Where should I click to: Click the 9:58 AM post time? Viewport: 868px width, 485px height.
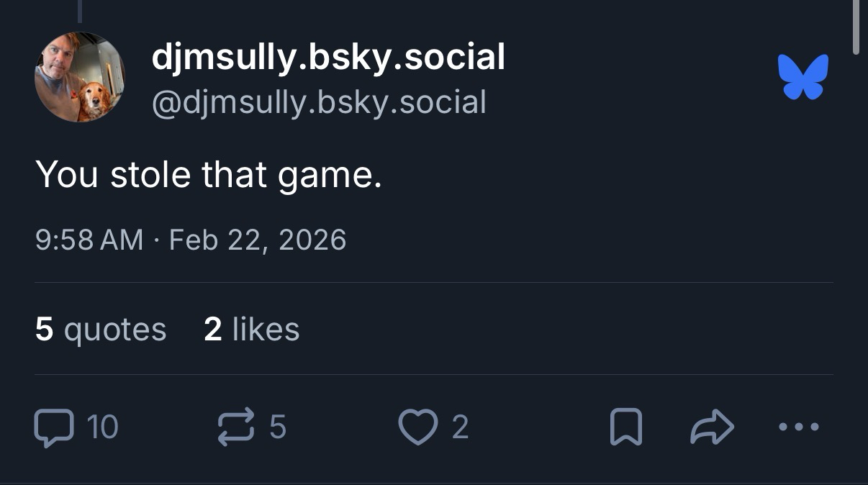click(x=89, y=240)
